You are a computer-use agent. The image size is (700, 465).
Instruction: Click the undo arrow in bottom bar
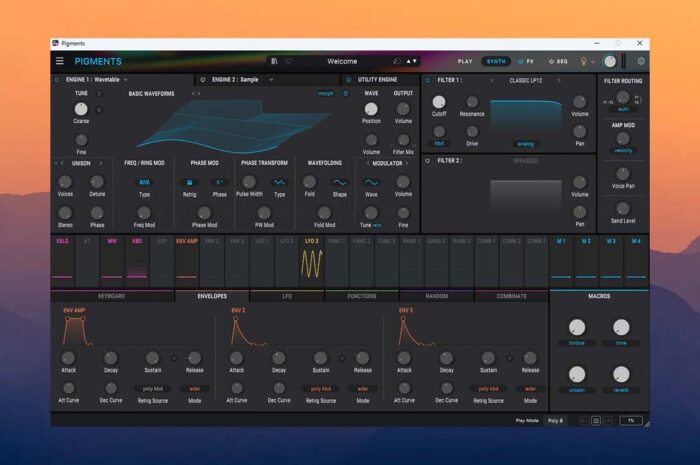(584, 420)
